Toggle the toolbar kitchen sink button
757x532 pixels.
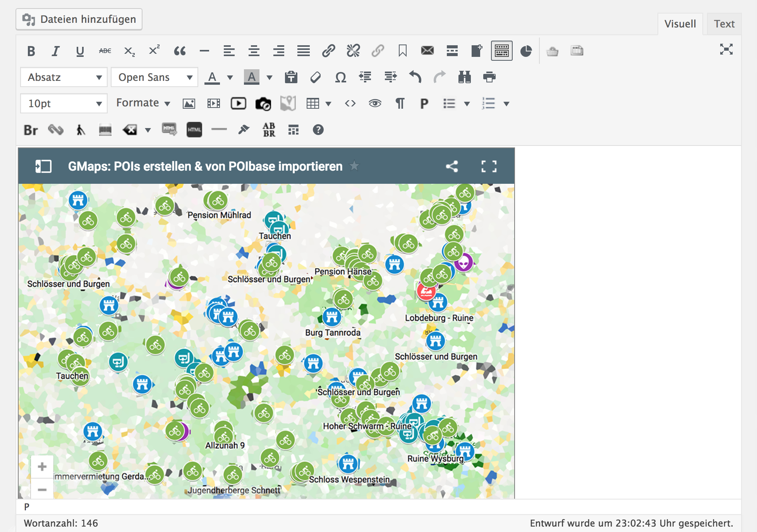click(x=501, y=51)
